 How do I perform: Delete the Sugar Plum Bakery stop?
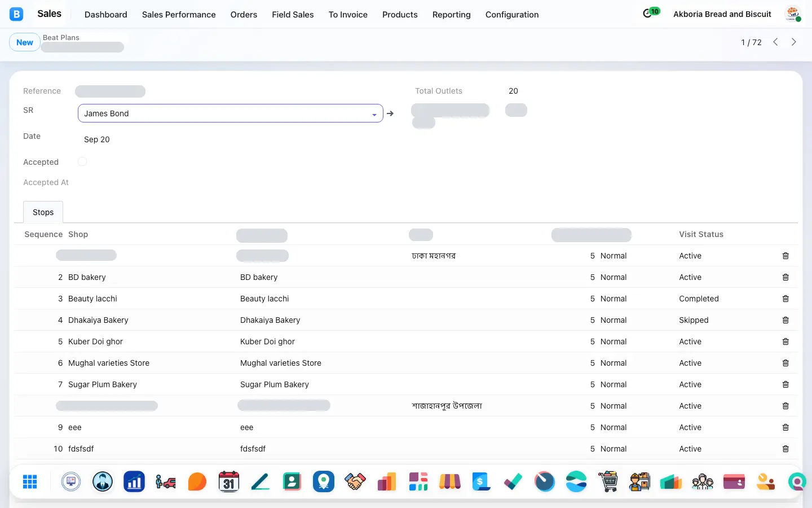click(785, 384)
